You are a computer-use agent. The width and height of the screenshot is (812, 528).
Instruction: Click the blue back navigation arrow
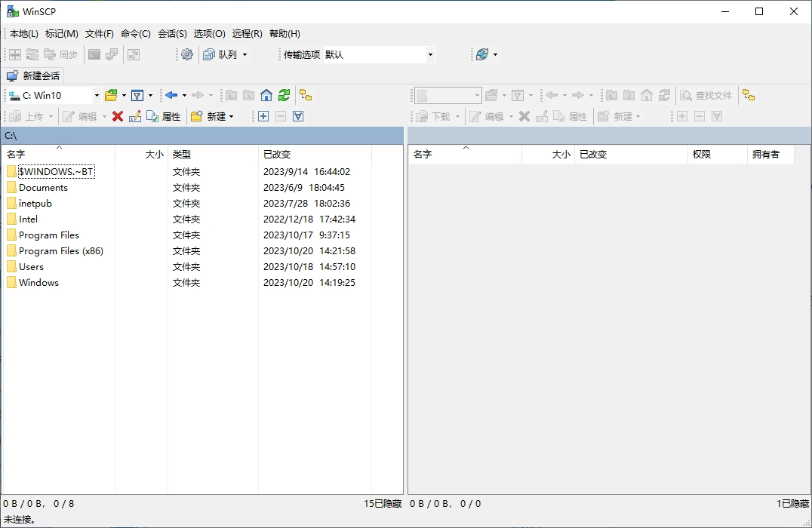[171, 95]
